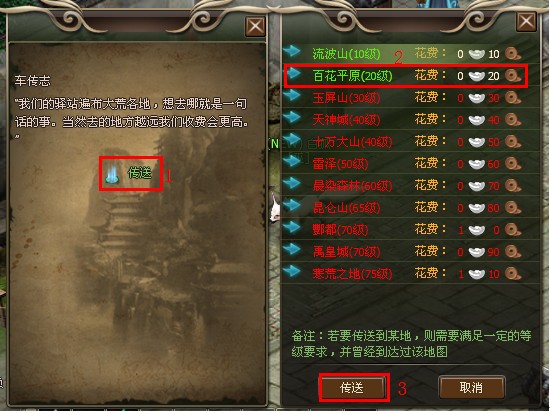Confirm with the brown 传送 button
This screenshot has height=413, width=550.
coord(353,387)
